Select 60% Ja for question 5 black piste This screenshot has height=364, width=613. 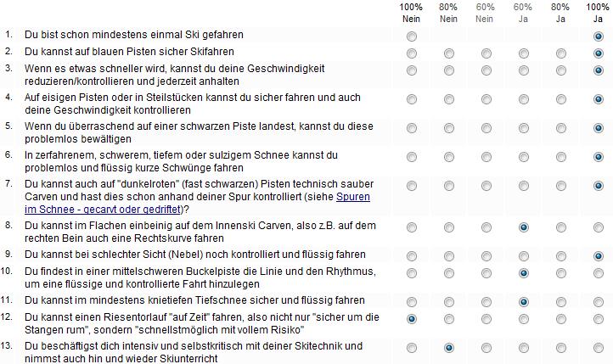click(x=523, y=128)
